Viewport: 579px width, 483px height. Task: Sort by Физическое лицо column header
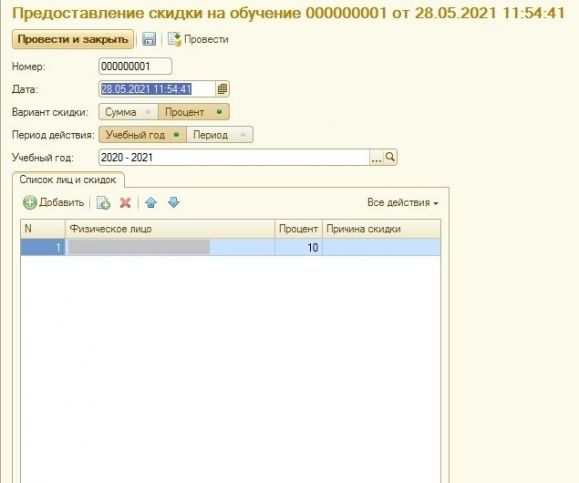(x=170, y=229)
